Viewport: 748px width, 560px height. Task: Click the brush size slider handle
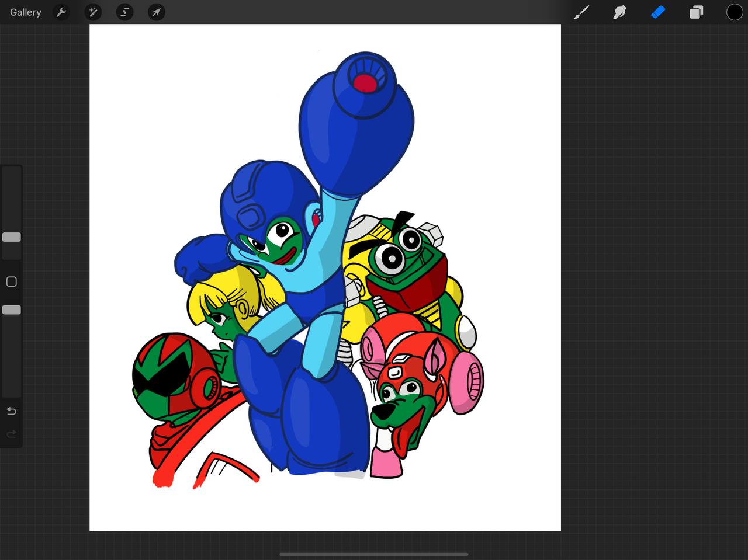[12, 237]
